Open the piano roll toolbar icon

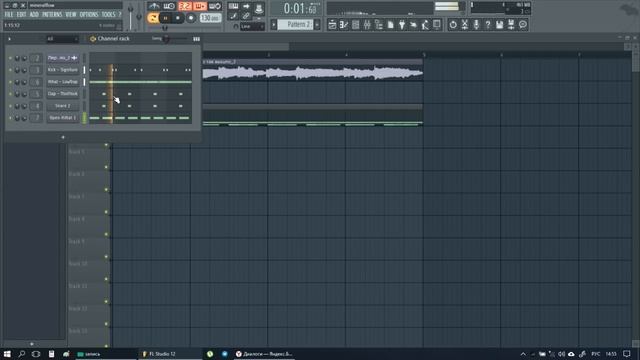click(x=344, y=25)
